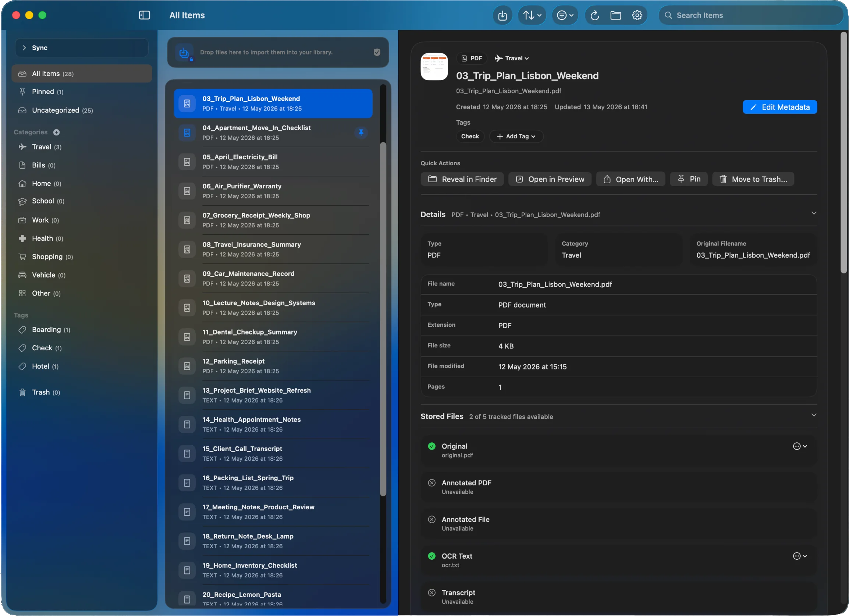This screenshot has height=616, width=849.
Task: Open the Travel category dropdown in header
Action: click(x=511, y=59)
